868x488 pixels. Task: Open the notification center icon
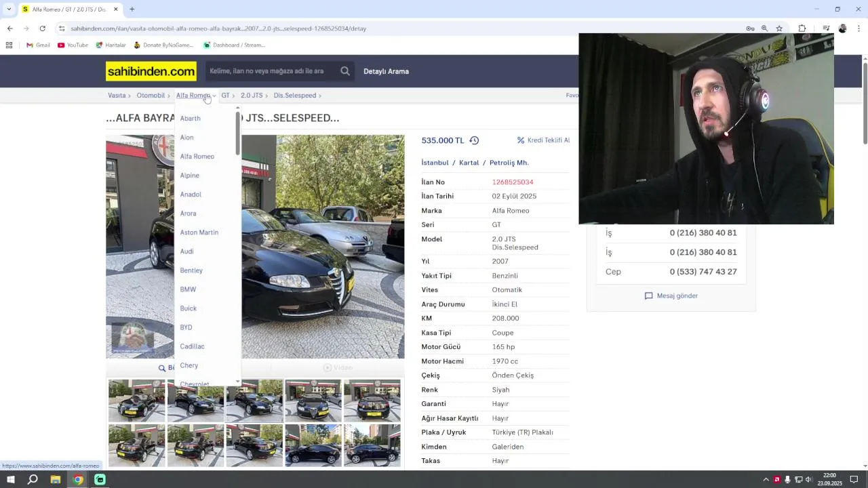coord(854,480)
